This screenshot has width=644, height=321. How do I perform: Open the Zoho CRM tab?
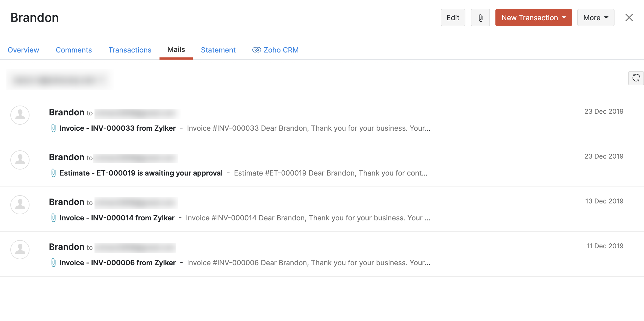point(276,50)
